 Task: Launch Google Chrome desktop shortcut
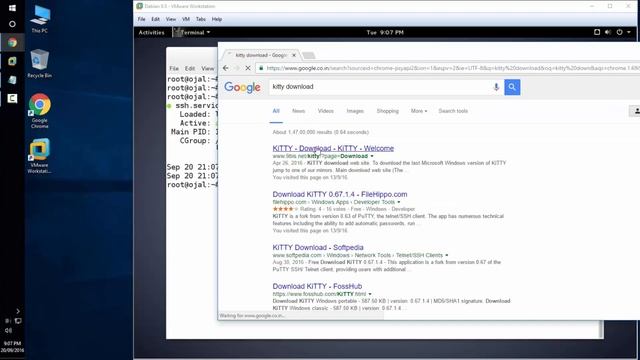pos(39,111)
